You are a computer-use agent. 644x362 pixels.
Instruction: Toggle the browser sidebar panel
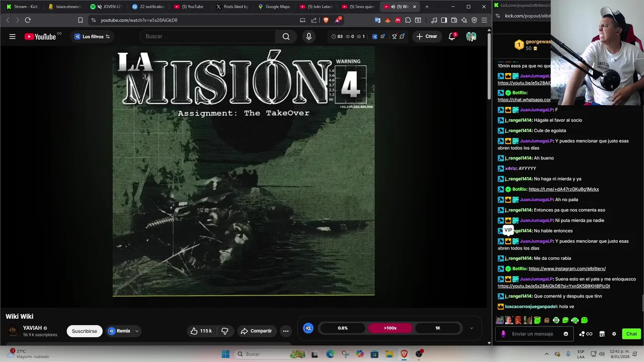click(444, 20)
